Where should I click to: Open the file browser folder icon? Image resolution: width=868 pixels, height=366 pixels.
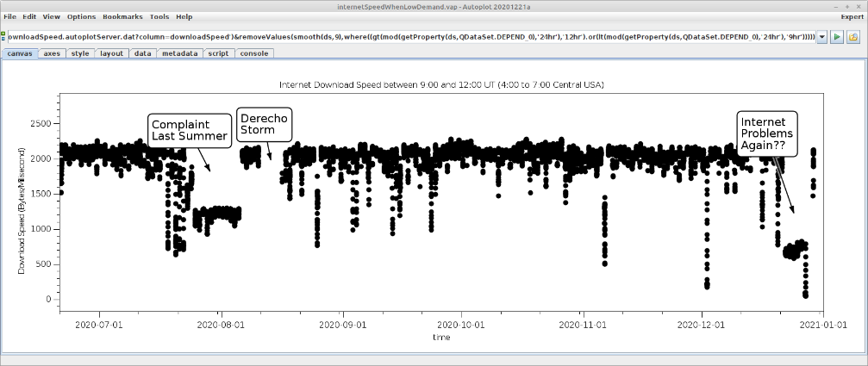(853, 37)
